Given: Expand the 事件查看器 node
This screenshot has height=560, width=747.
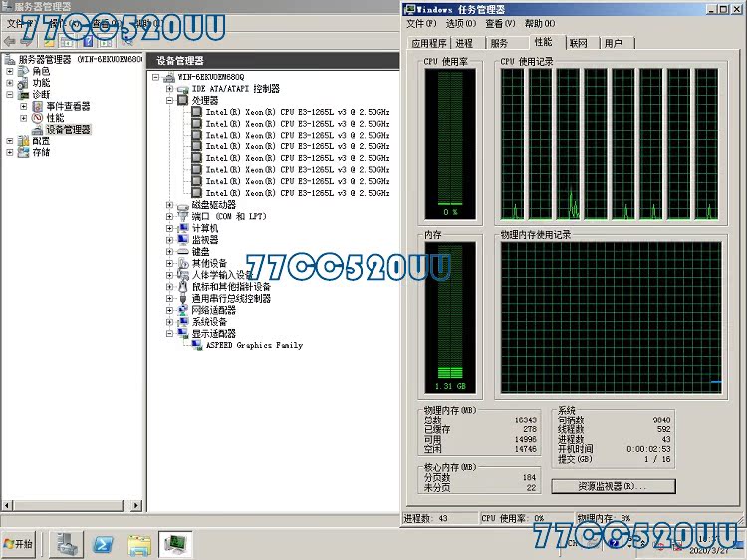Looking at the screenshot, I should click(23, 106).
